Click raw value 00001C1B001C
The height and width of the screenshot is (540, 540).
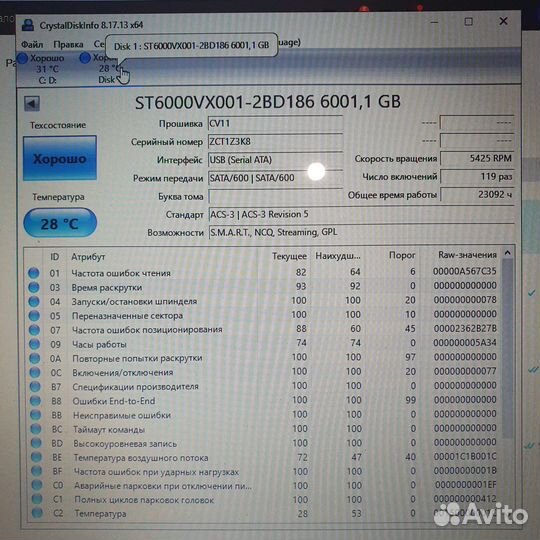tap(465, 457)
